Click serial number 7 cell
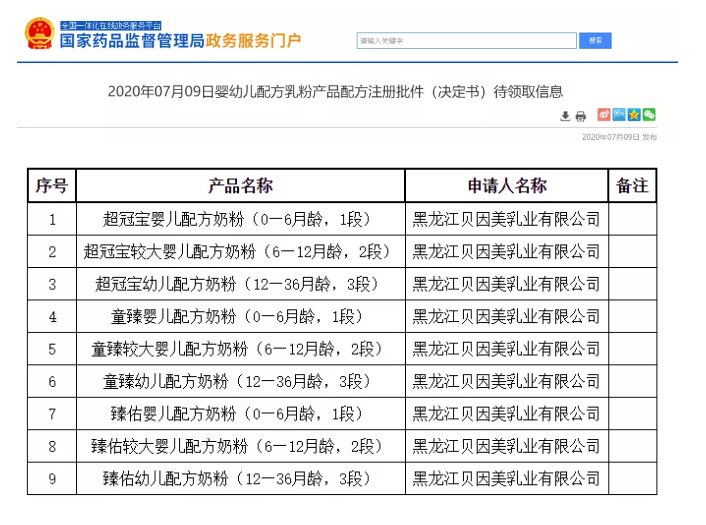 coord(52,414)
